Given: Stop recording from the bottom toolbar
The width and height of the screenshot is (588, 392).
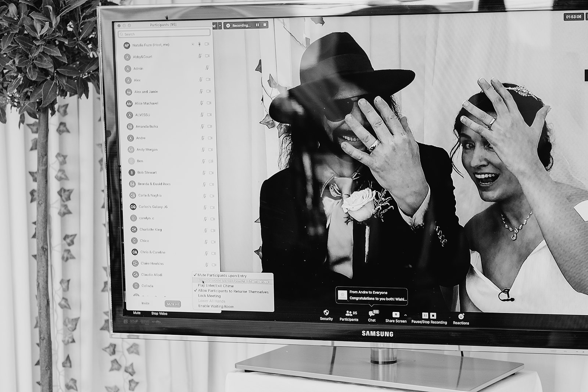Looking at the screenshot, I should (x=433, y=316).
